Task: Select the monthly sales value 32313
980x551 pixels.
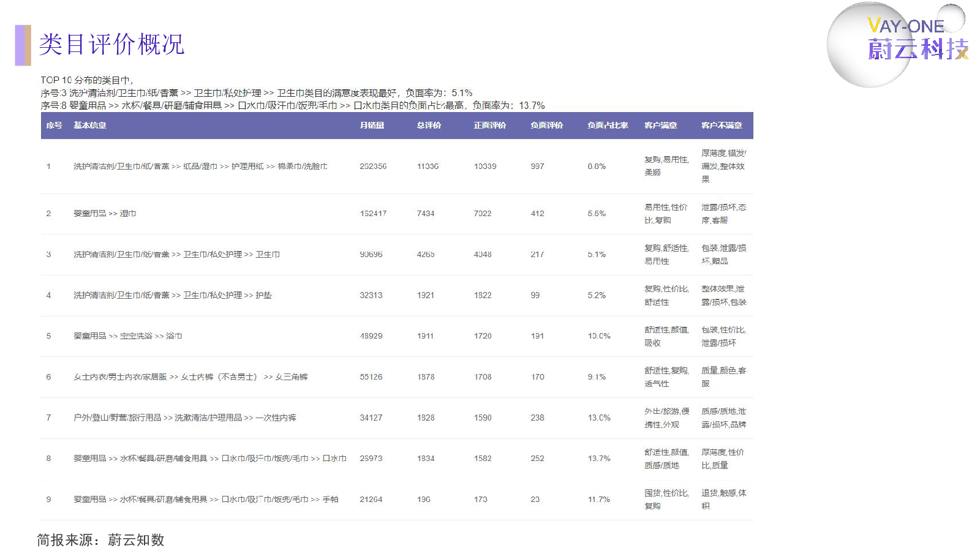Action: [x=371, y=295]
